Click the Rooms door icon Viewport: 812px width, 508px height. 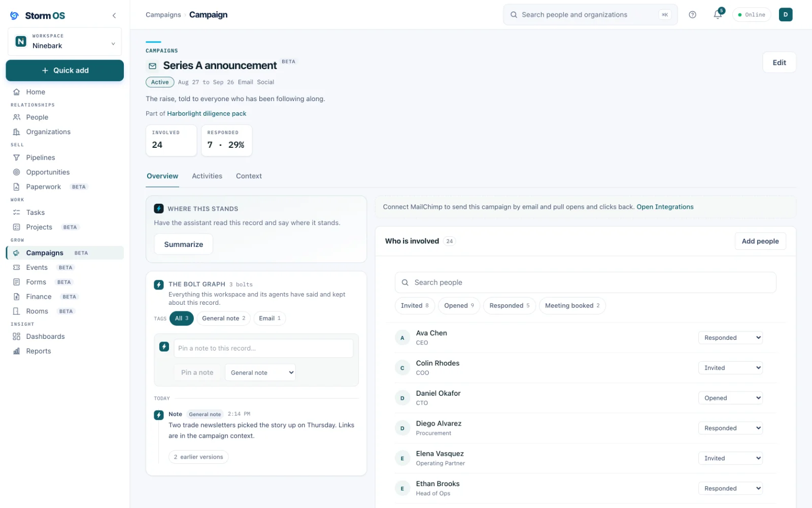17,311
